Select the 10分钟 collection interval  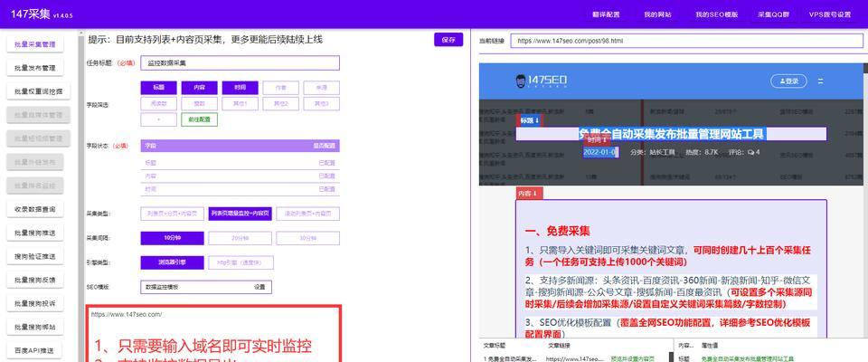point(173,238)
